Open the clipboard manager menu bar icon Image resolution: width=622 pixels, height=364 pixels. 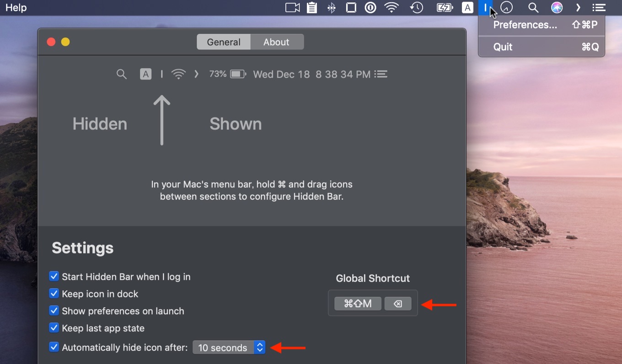[312, 8]
